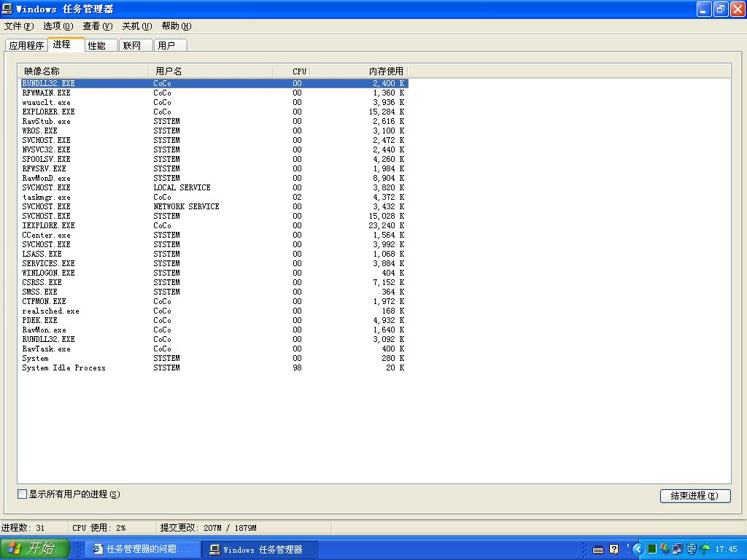
Task: Select the SMSS.EXE process
Action: tap(214, 292)
